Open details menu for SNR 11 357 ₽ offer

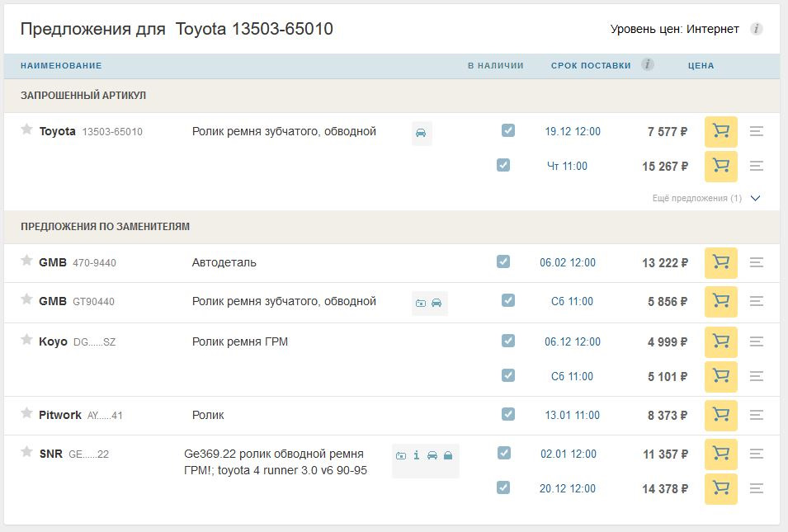click(756, 454)
